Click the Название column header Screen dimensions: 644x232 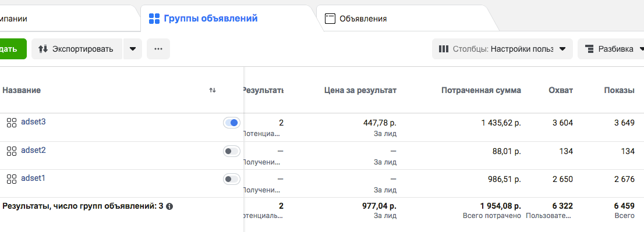[x=22, y=90]
